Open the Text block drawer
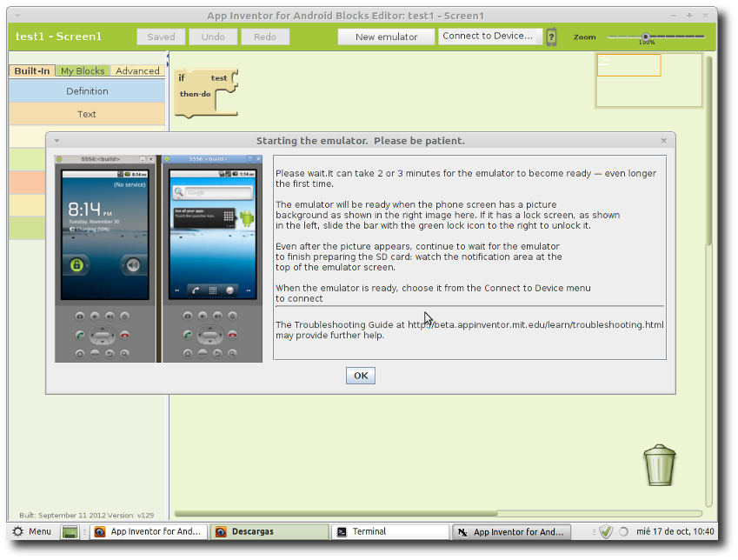Screen dimensions: 738x560 pyautogui.click(x=87, y=114)
